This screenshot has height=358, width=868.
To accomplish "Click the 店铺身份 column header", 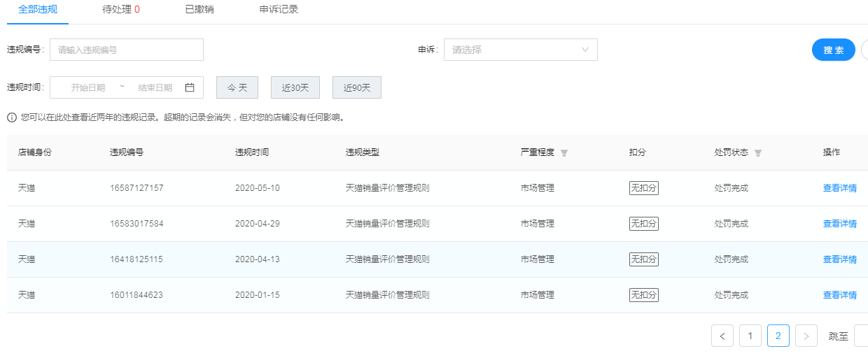I will (35, 152).
